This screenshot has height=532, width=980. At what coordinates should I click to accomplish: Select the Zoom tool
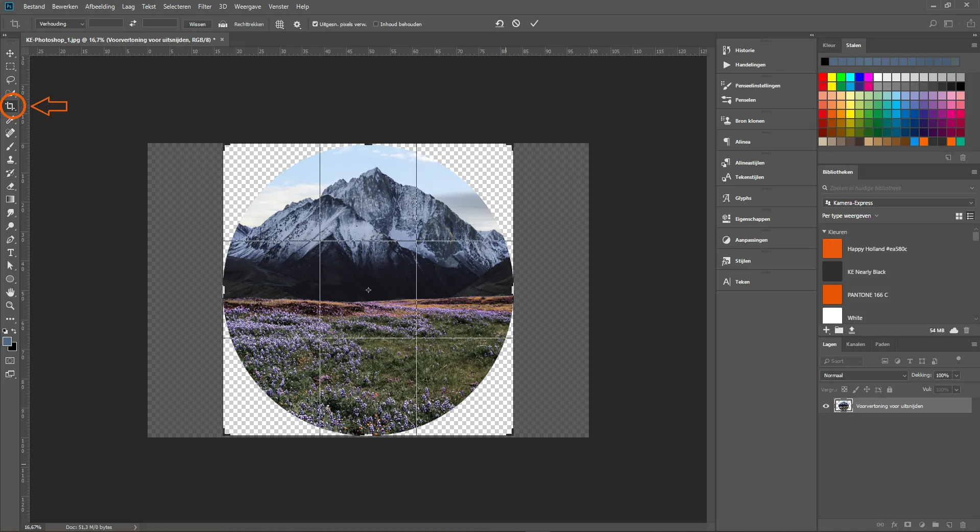(10, 306)
